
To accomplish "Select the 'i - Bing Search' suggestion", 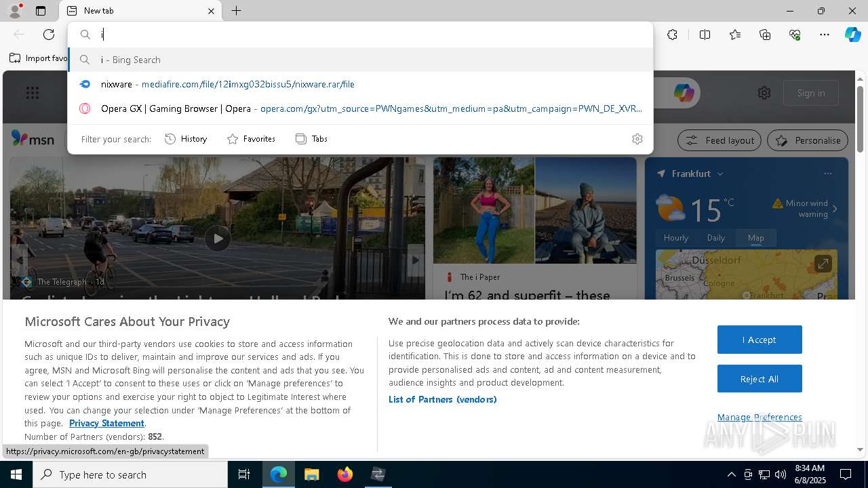I will (x=360, y=60).
